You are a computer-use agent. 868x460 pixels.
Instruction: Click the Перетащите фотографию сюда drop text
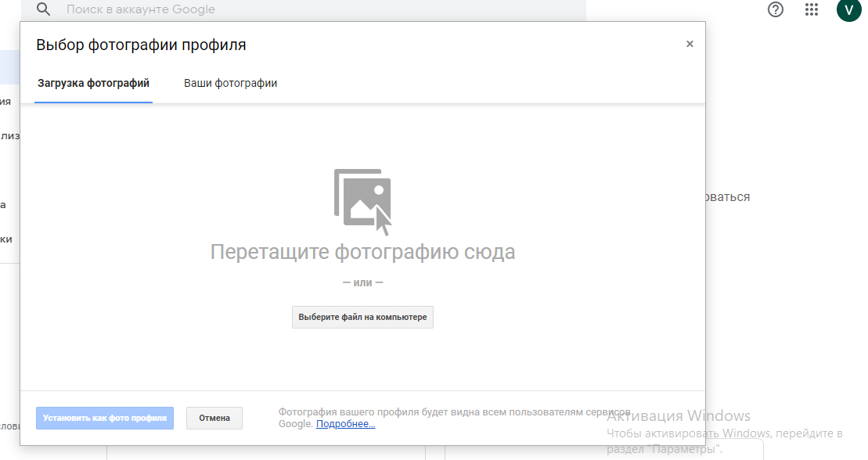point(362,252)
